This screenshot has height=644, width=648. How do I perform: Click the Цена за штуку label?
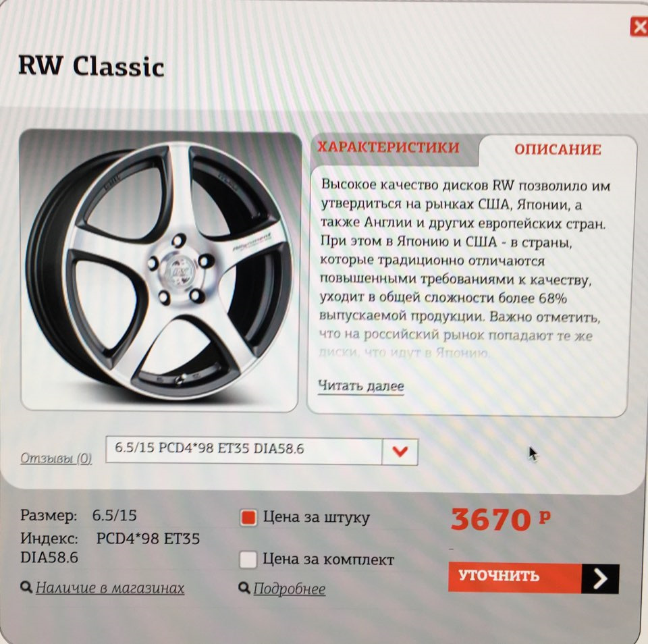[x=317, y=518]
